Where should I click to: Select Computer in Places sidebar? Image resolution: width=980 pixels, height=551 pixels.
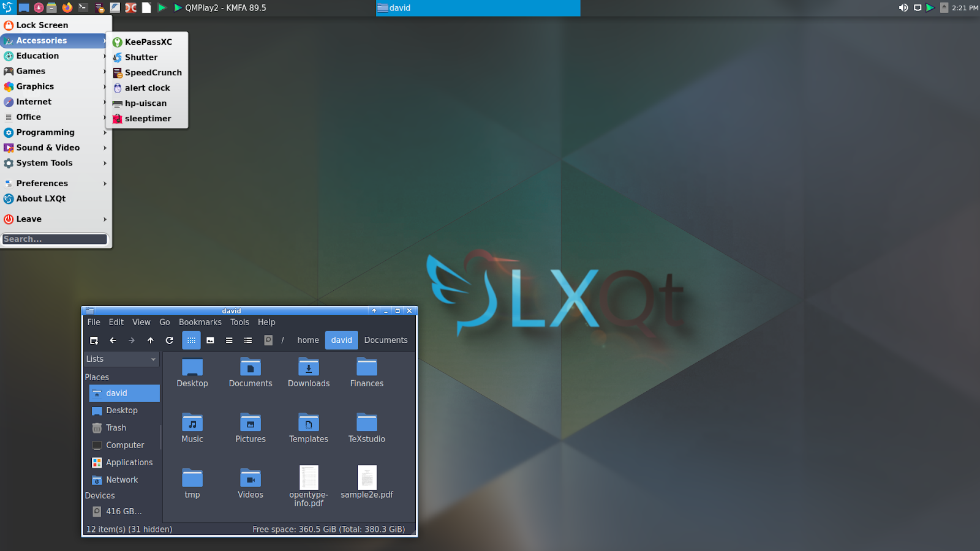coord(124,445)
